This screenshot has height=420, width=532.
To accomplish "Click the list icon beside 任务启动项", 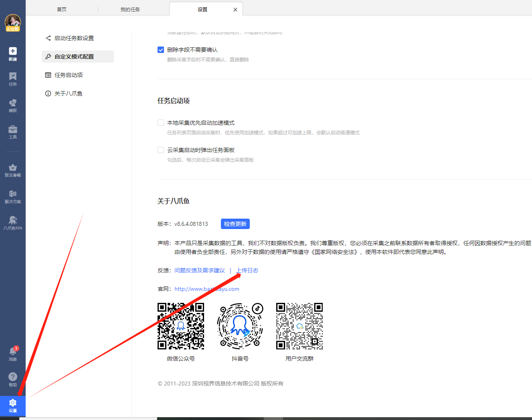I will pos(48,75).
